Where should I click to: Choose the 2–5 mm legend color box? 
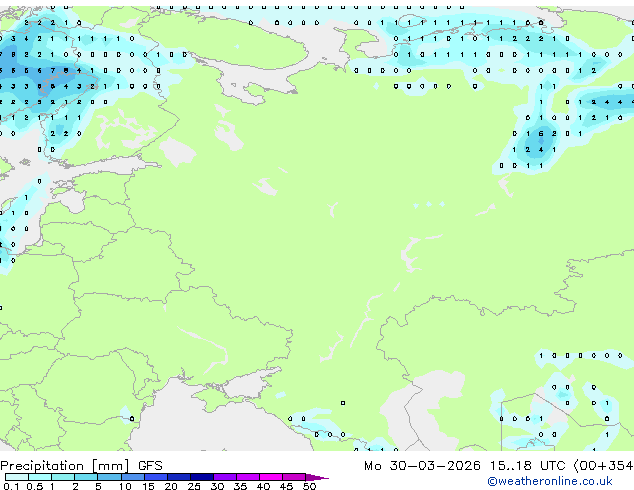86,477
